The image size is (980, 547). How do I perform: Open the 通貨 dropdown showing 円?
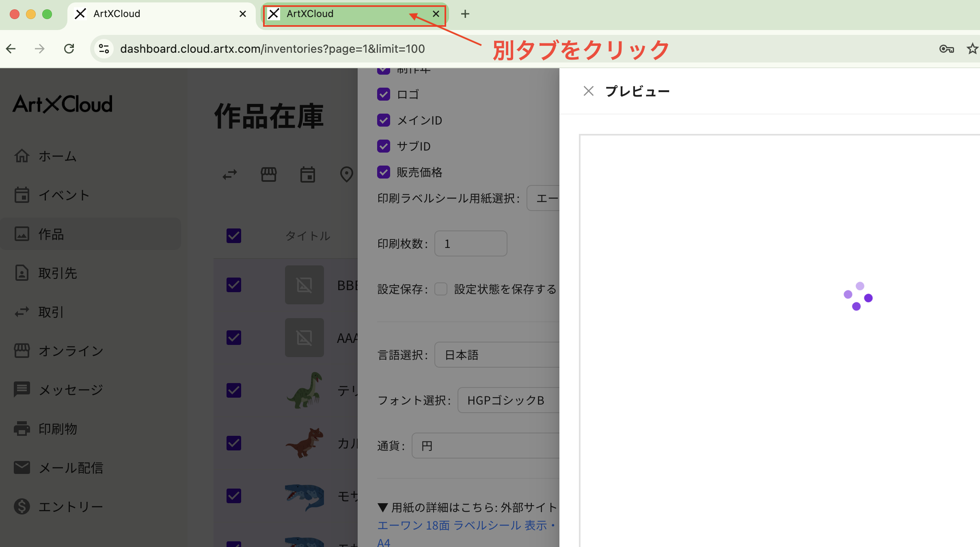point(485,445)
